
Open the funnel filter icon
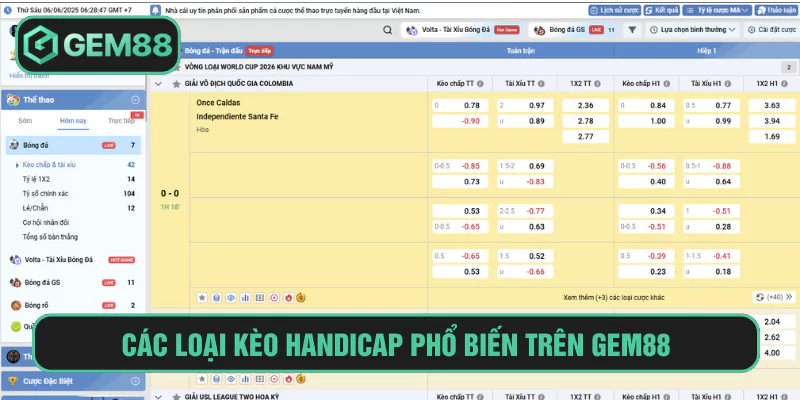[632, 30]
